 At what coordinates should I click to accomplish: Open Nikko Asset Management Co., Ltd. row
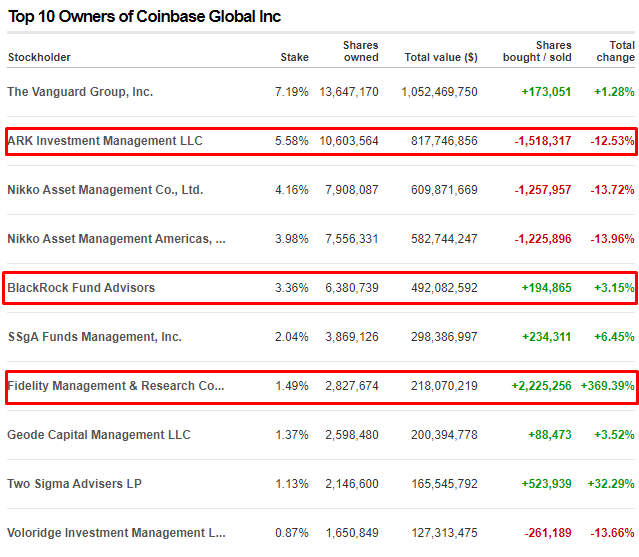[105, 190]
